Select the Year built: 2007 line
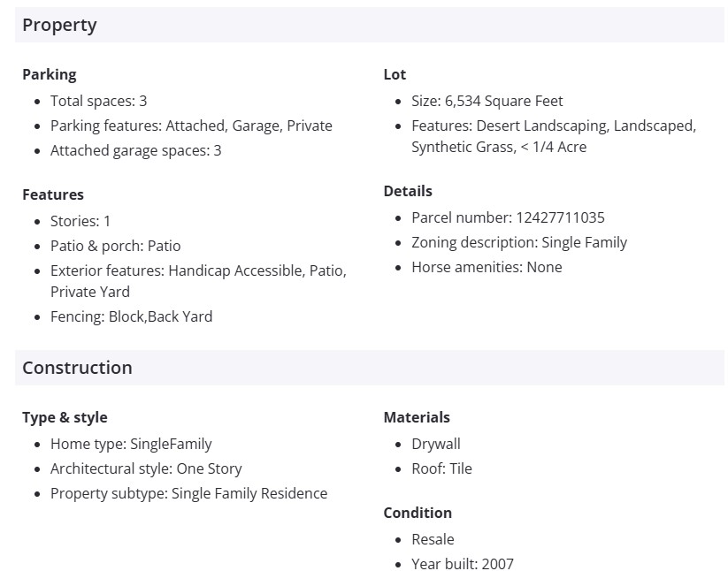The height and width of the screenshot is (571, 728). [462, 564]
